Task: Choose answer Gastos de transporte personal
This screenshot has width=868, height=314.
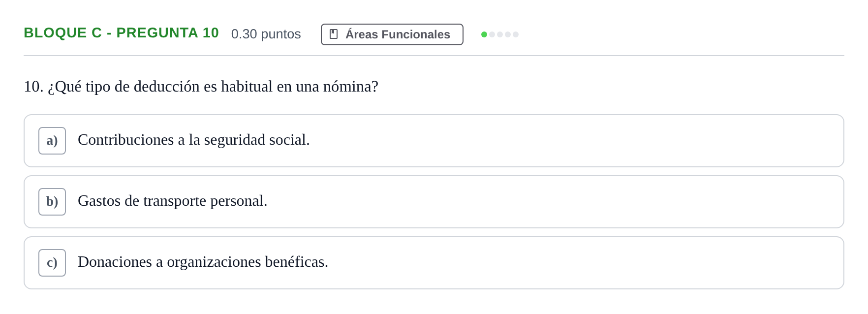Action: tap(173, 201)
